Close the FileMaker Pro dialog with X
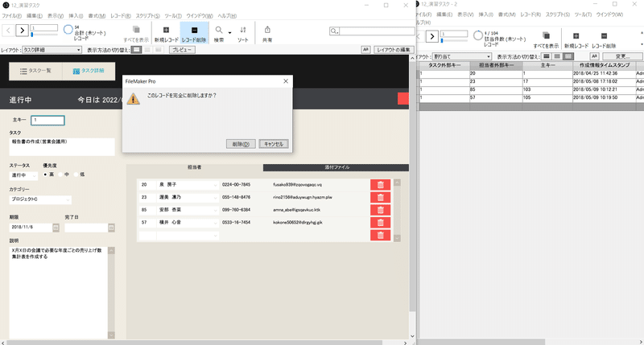Viewport: 644px width, 345px height. pos(286,81)
